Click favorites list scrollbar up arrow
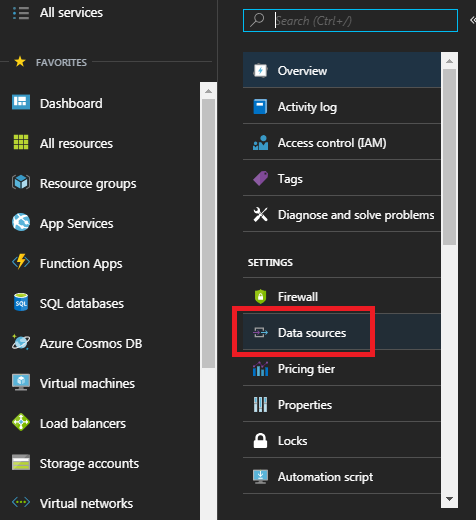 [209, 91]
